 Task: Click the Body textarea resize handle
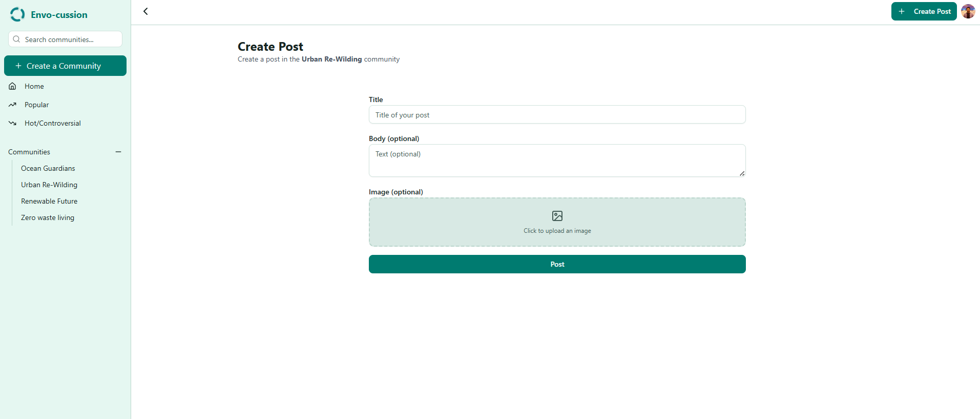pos(742,173)
